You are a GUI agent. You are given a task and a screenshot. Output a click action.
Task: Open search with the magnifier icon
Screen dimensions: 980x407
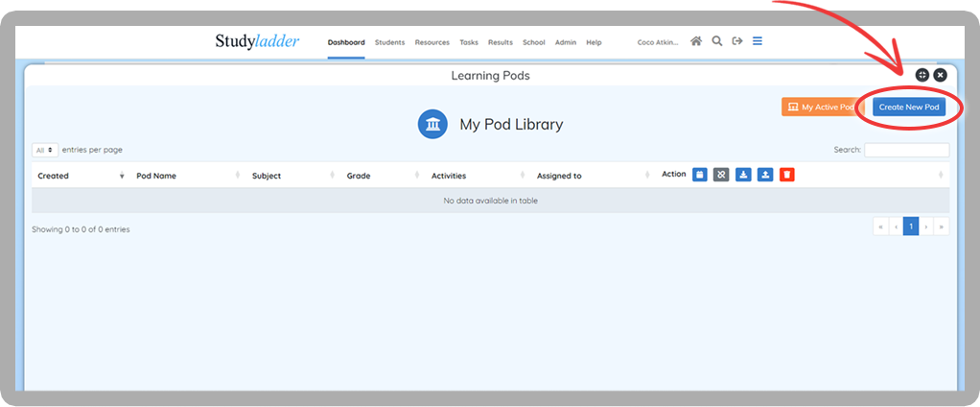pyautogui.click(x=716, y=41)
